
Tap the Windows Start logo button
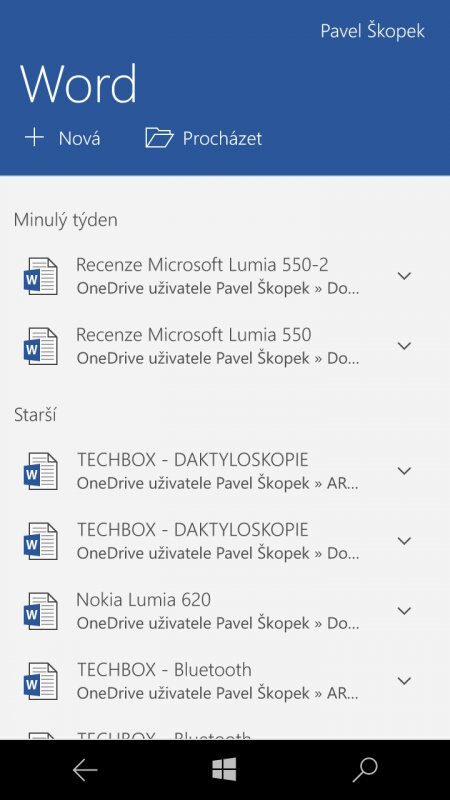click(x=224, y=769)
